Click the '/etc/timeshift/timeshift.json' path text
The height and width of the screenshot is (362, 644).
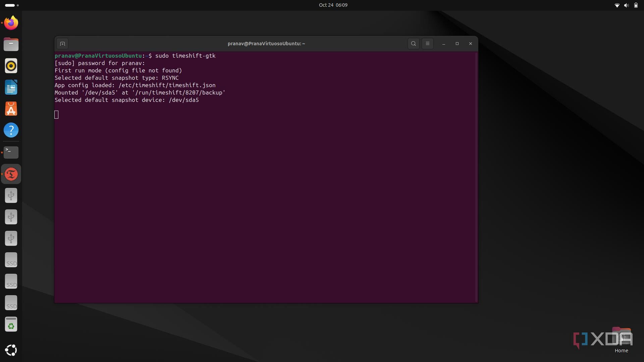pyautogui.click(x=167, y=85)
